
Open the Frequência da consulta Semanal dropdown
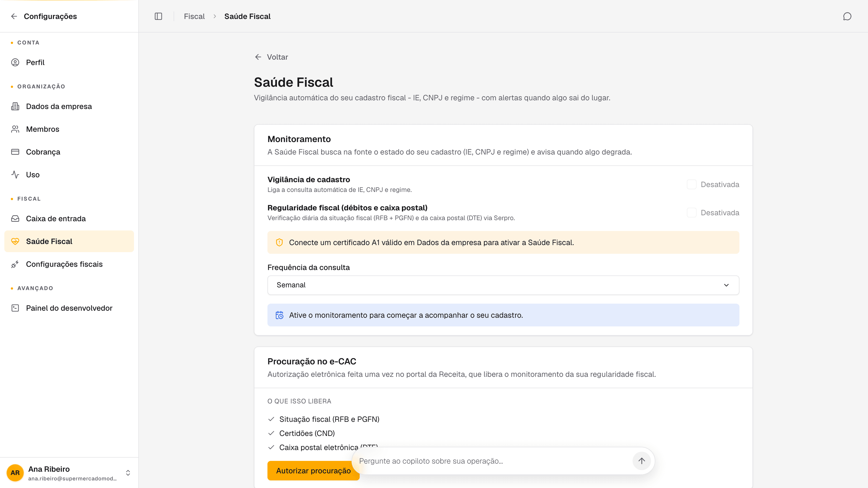[x=503, y=285]
